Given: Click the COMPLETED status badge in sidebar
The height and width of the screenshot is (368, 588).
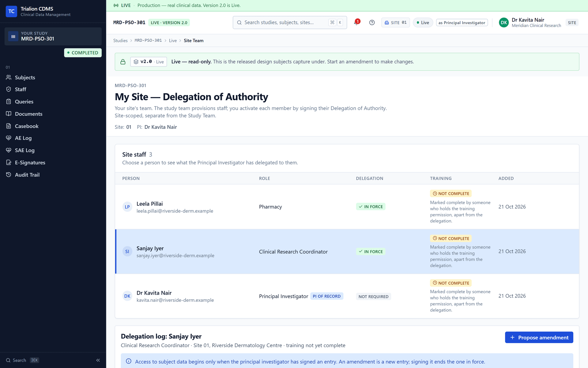Looking at the screenshot, I should (x=83, y=53).
